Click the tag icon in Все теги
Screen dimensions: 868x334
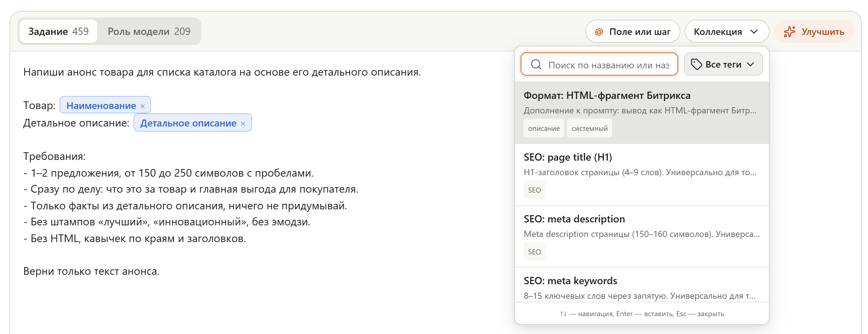(x=696, y=64)
